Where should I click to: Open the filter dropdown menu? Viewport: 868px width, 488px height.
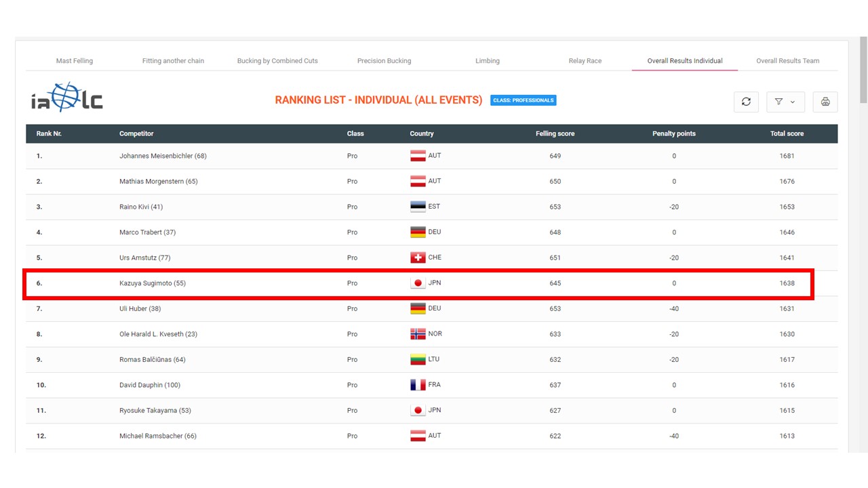tap(785, 102)
